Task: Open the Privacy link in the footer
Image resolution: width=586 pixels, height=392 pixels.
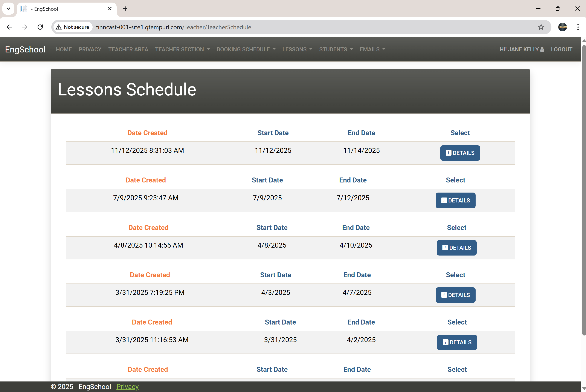Action: [x=127, y=386]
